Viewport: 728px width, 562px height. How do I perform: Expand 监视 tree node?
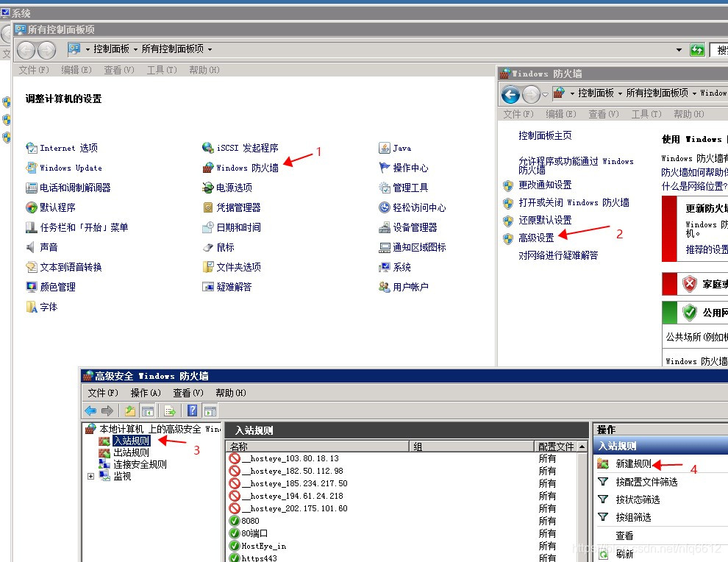(91, 476)
